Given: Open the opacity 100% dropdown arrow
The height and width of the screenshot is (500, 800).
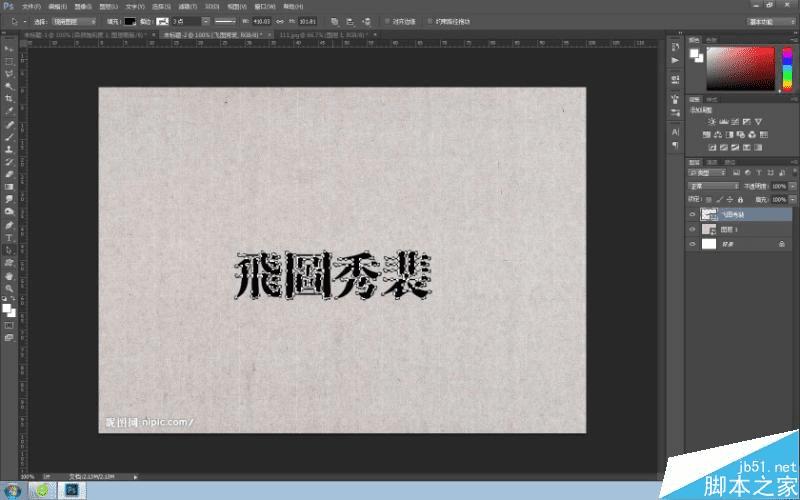Looking at the screenshot, I should tap(793, 186).
